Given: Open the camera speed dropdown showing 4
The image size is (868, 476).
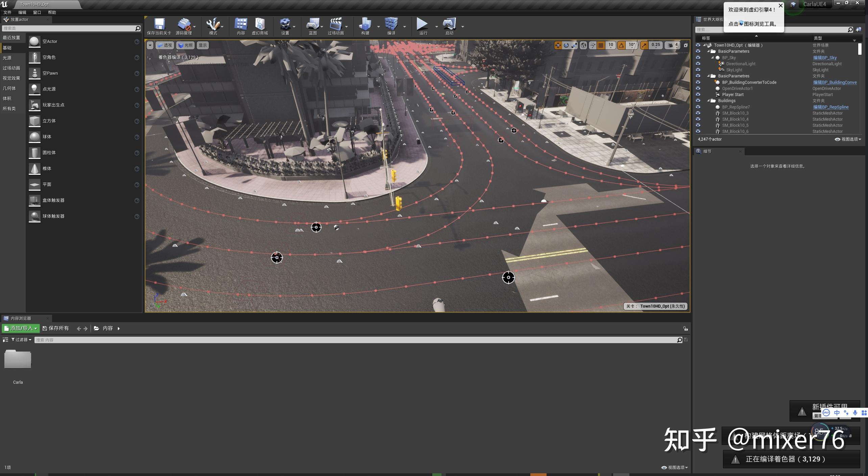Looking at the screenshot, I should [x=672, y=45].
